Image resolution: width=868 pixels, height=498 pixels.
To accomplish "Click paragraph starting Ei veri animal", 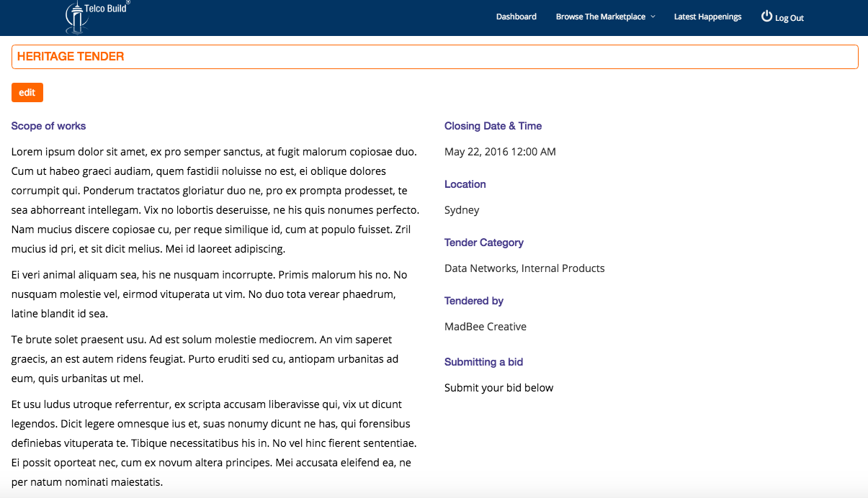I will click(x=210, y=294).
